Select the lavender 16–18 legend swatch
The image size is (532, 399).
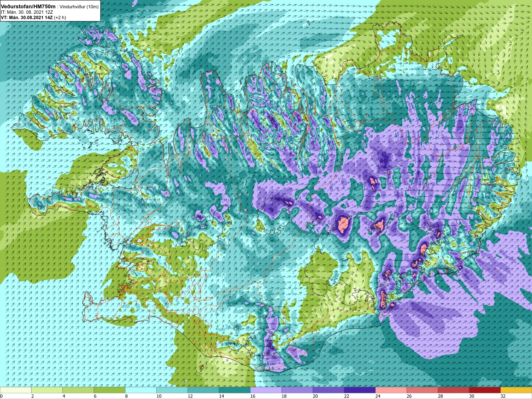click(x=266, y=390)
